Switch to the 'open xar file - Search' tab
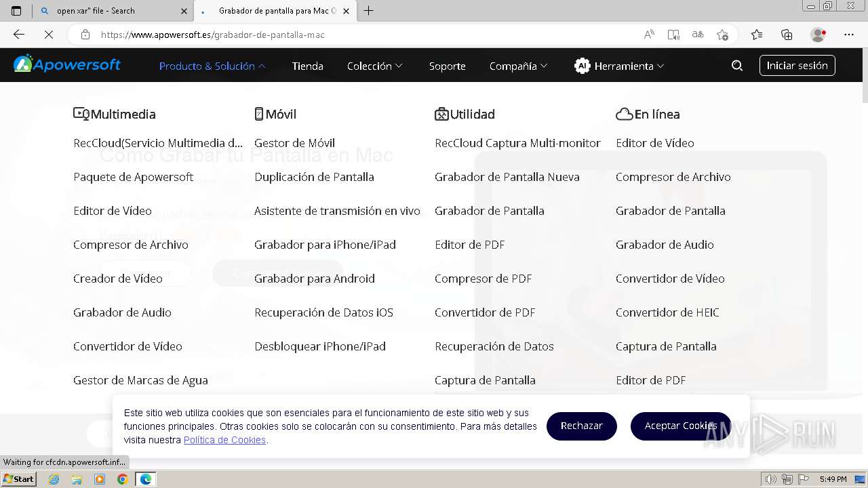The width and height of the screenshot is (868, 488). tap(113, 11)
